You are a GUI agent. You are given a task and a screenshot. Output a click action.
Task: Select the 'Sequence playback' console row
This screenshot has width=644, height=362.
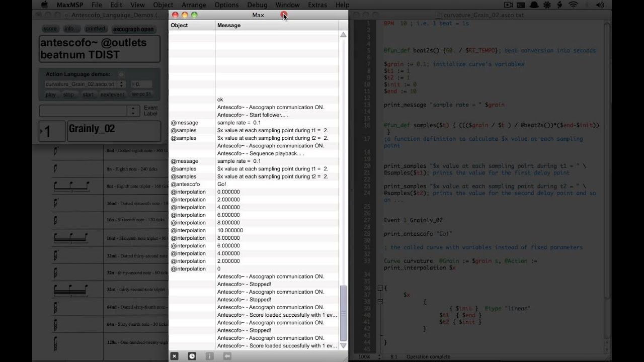pos(254,153)
